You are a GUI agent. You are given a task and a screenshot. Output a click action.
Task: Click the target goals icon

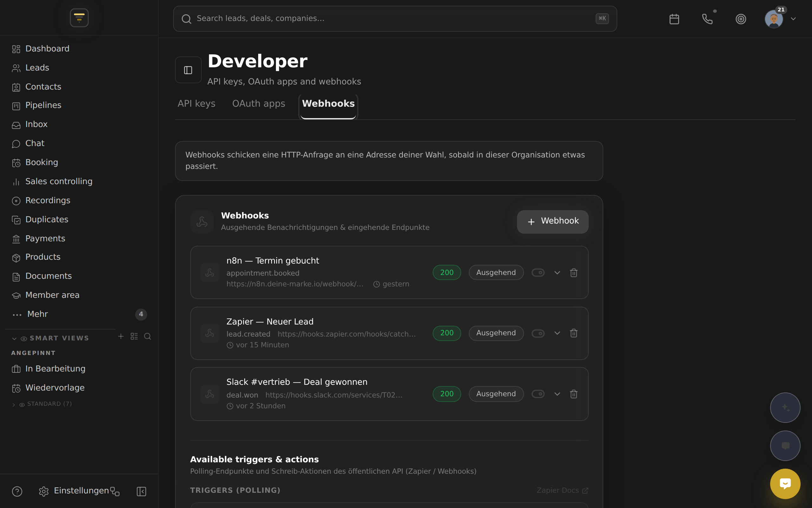coord(741,19)
